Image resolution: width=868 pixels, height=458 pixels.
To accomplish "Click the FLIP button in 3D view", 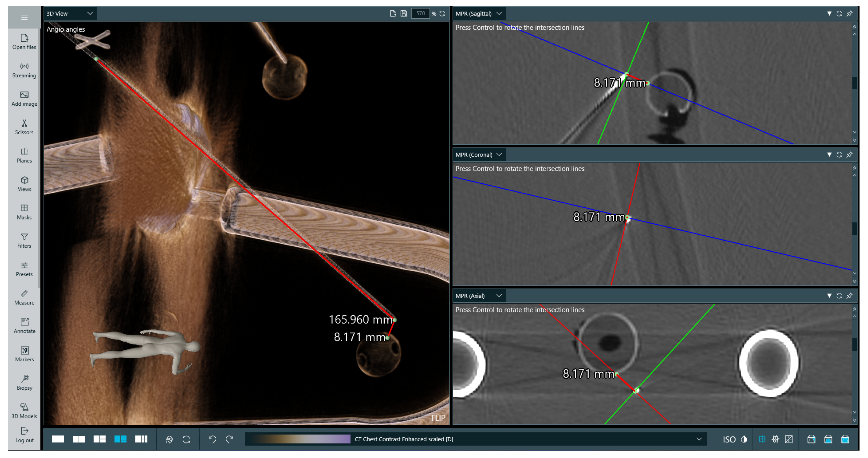I will tap(438, 418).
